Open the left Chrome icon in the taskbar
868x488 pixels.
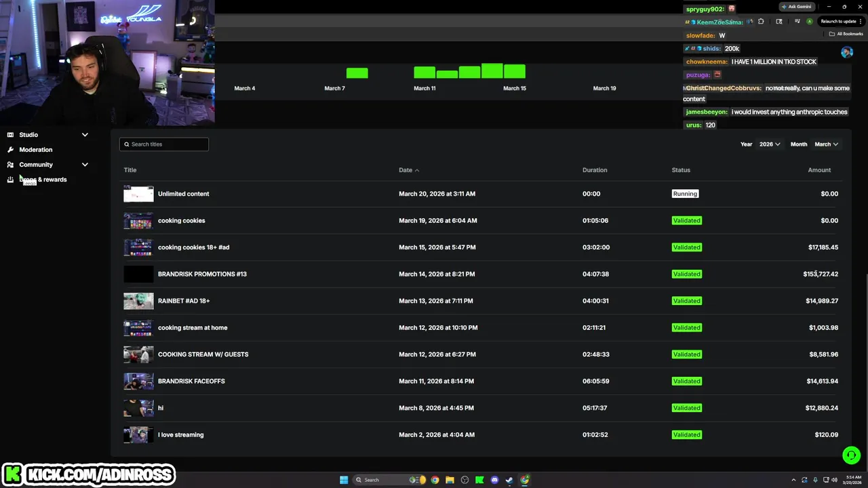click(435, 480)
